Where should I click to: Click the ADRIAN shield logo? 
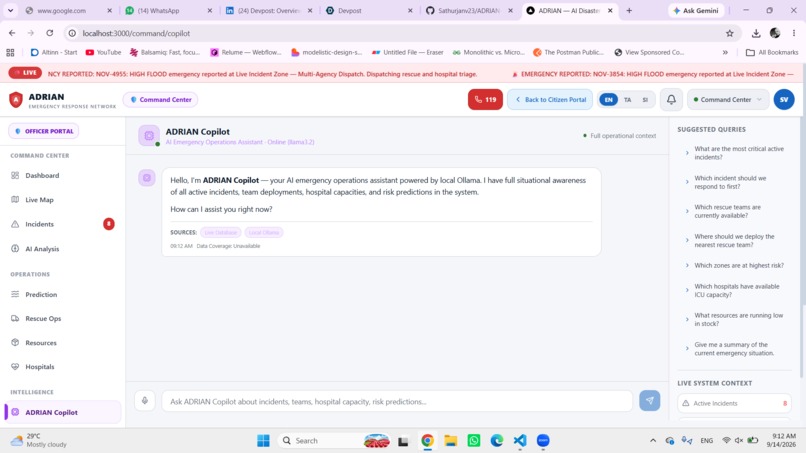point(16,100)
